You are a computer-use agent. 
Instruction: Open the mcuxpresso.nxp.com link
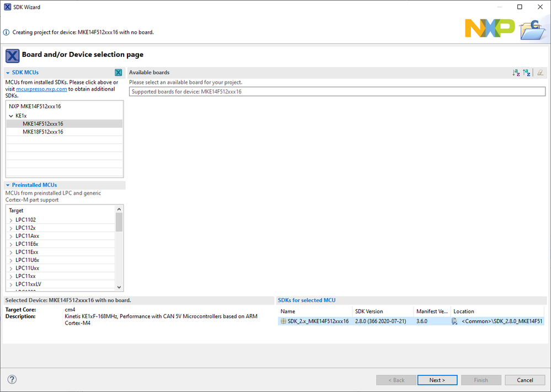coord(41,89)
